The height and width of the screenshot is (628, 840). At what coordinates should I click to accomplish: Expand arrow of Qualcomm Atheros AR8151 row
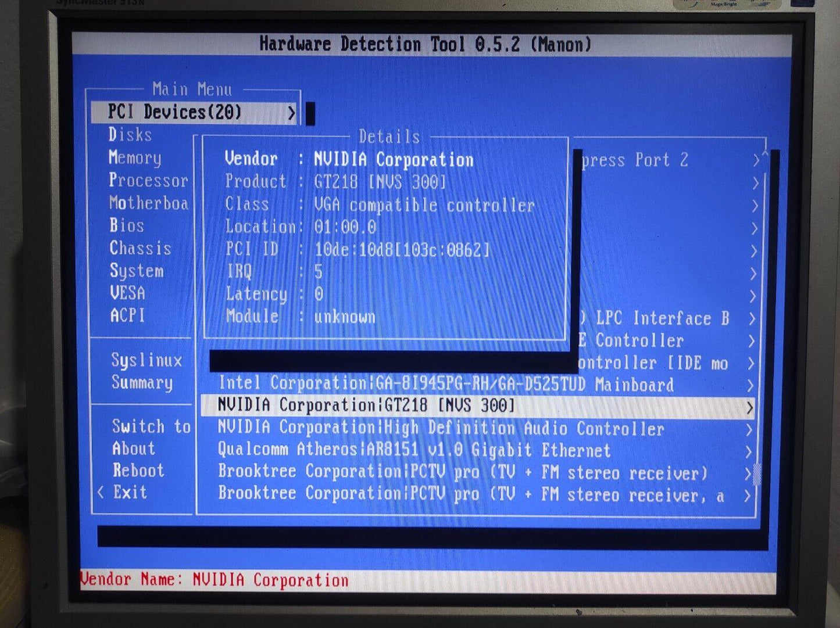pyautogui.click(x=748, y=452)
